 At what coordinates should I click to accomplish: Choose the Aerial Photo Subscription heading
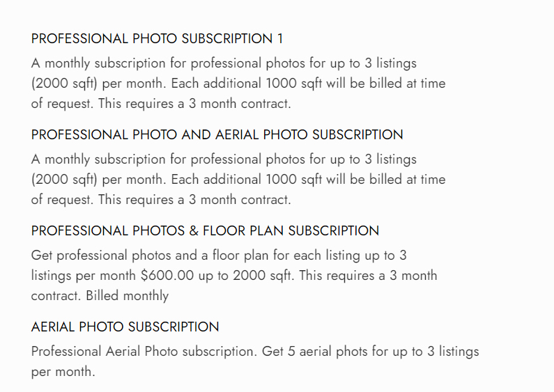point(125,327)
